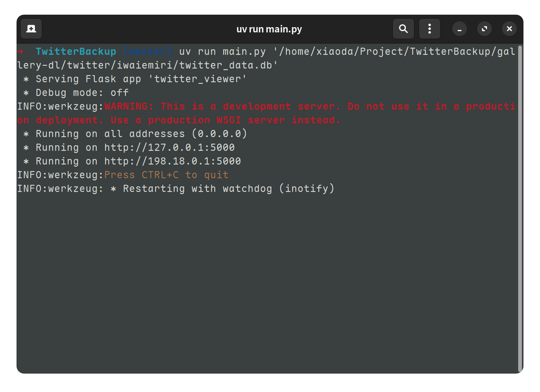Screen dimensions: 540x392
Task: Minimize the terminal window
Action: click(460, 29)
